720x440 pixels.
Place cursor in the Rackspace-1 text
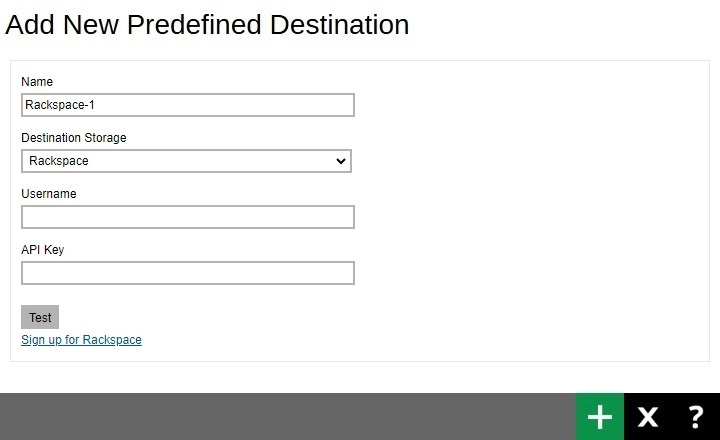pyautogui.click(x=60, y=105)
